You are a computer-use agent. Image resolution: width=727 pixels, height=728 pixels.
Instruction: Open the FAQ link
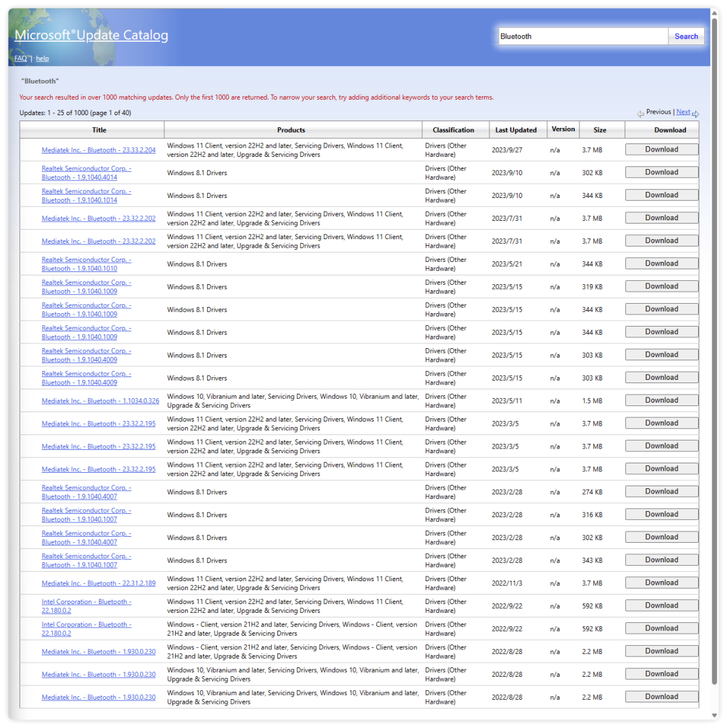click(x=21, y=59)
